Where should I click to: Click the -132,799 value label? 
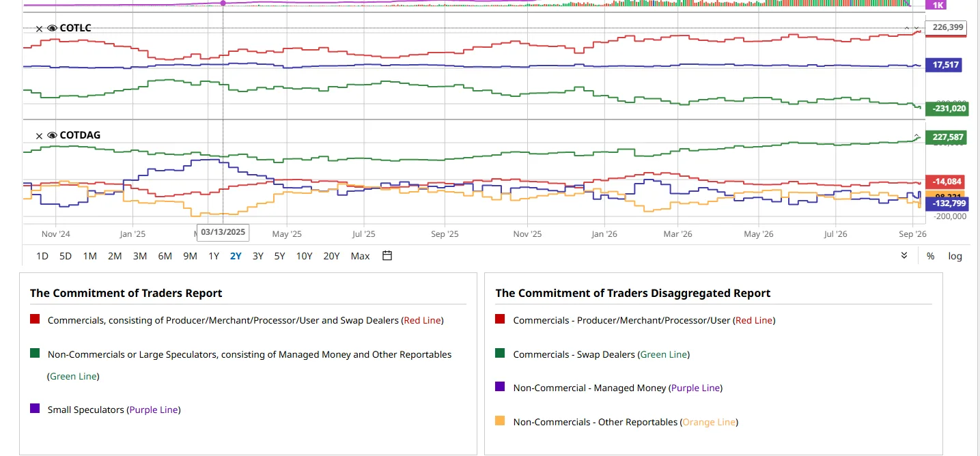[x=947, y=203]
